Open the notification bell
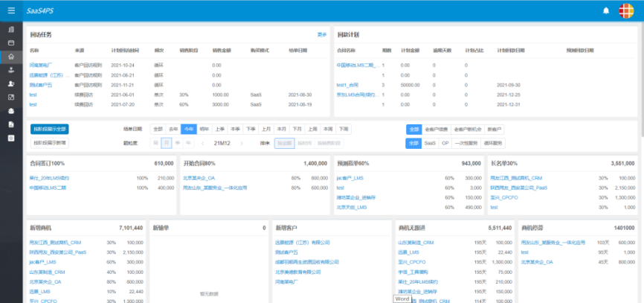The width and height of the screenshot is (644, 303). pyautogui.click(x=606, y=11)
